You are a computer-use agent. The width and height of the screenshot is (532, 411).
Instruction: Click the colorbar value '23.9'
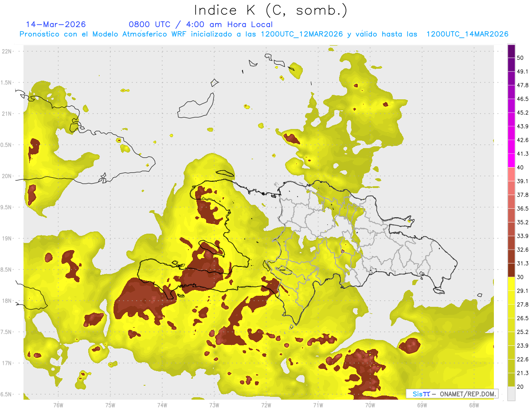click(523, 346)
